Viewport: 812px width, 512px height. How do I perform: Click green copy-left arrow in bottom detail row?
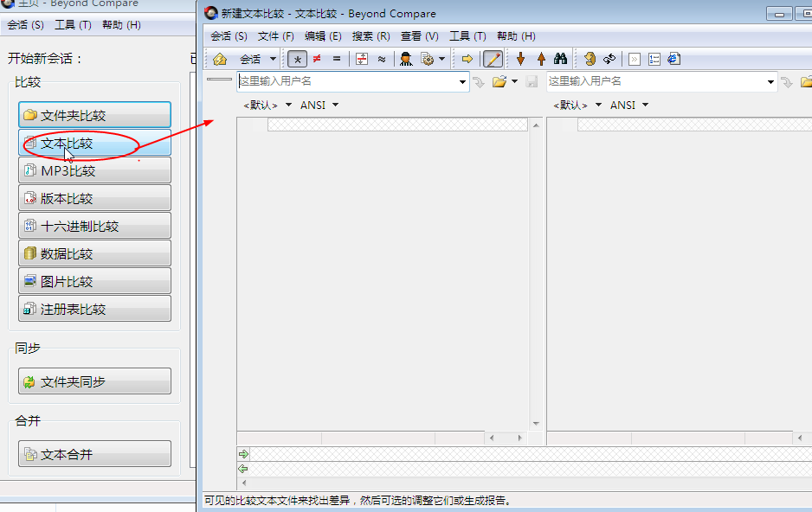coord(243,469)
